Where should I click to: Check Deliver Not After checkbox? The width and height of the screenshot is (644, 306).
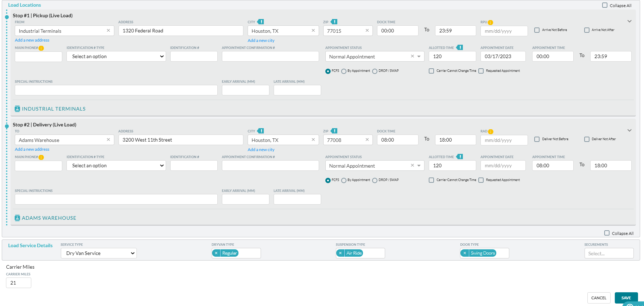pyautogui.click(x=587, y=139)
